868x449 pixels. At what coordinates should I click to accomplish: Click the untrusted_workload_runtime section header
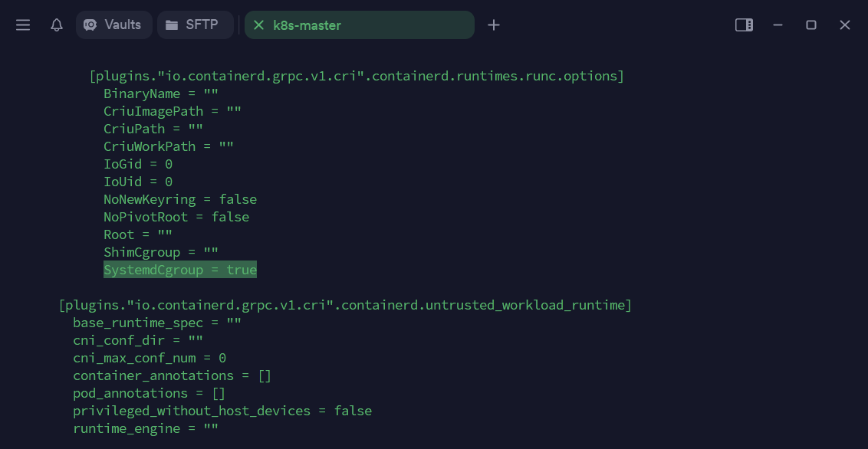345,305
